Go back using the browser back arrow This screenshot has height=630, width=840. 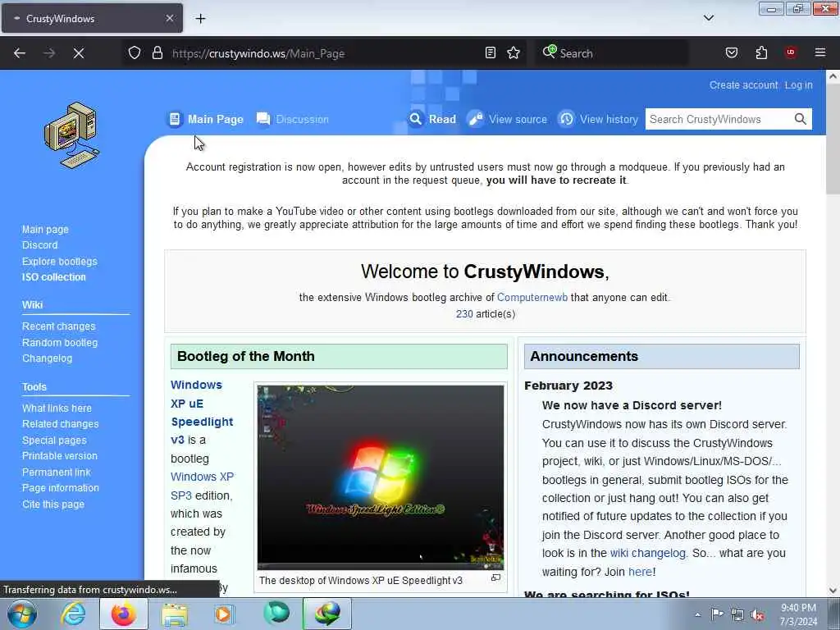(x=20, y=53)
